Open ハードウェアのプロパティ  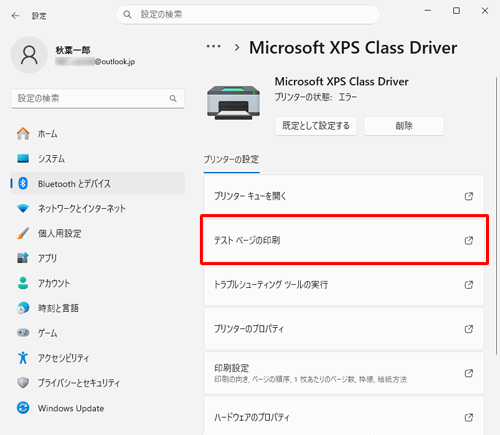click(344, 416)
